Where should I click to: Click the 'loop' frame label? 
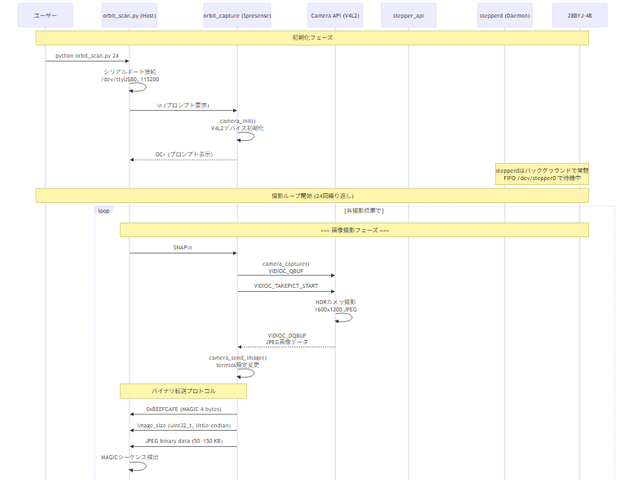coord(104,211)
